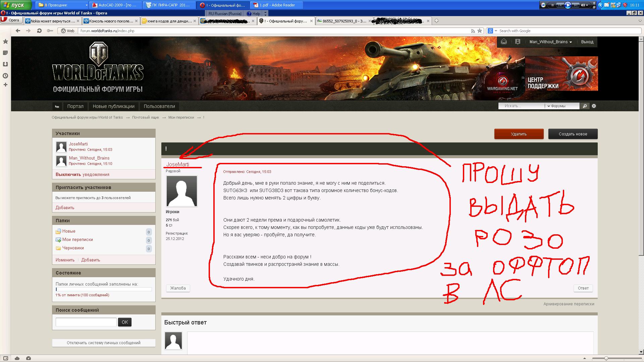Open a new tab with plus button

click(x=436, y=21)
